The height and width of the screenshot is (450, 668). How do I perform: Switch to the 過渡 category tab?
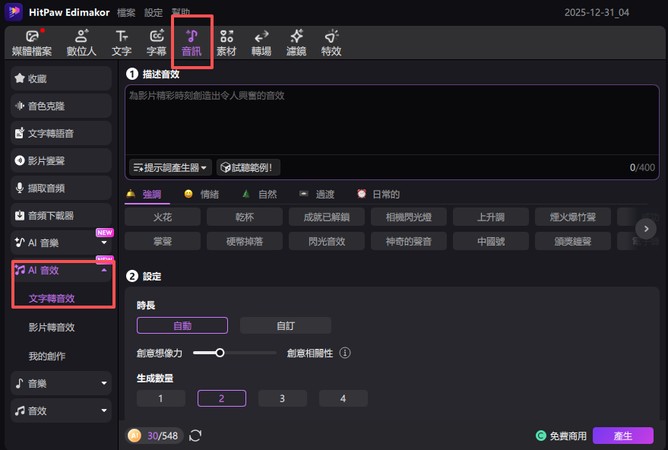[317, 194]
